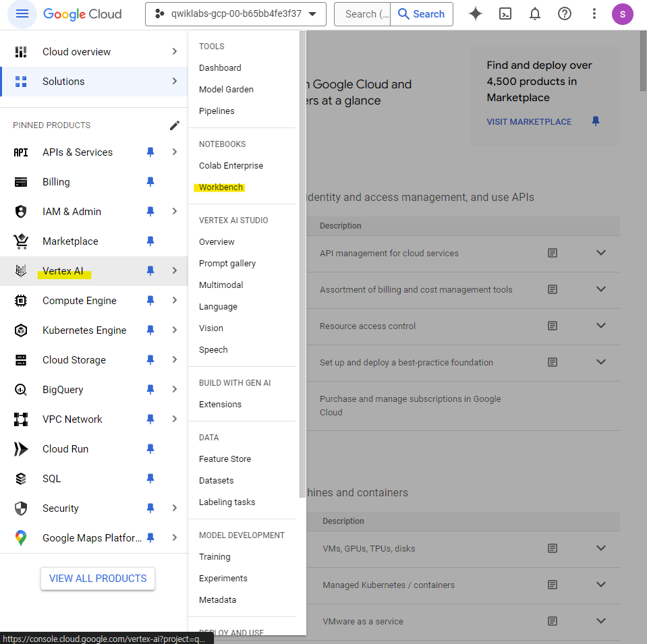The height and width of the screenshot is (644, 647).
Task: Open the three-dot settings menu
Action: pos(594,14)
